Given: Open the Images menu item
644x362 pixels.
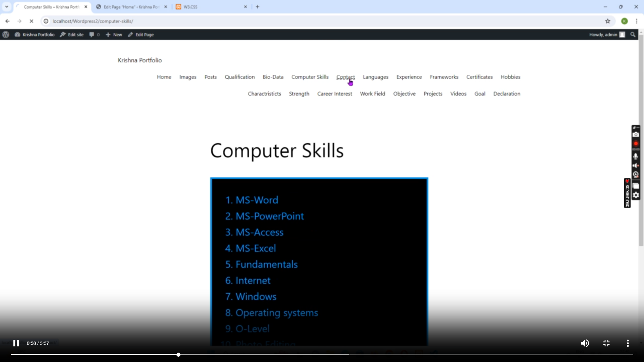Looking at the screenshot, I should pyautogui.click(x=188, y=77).
